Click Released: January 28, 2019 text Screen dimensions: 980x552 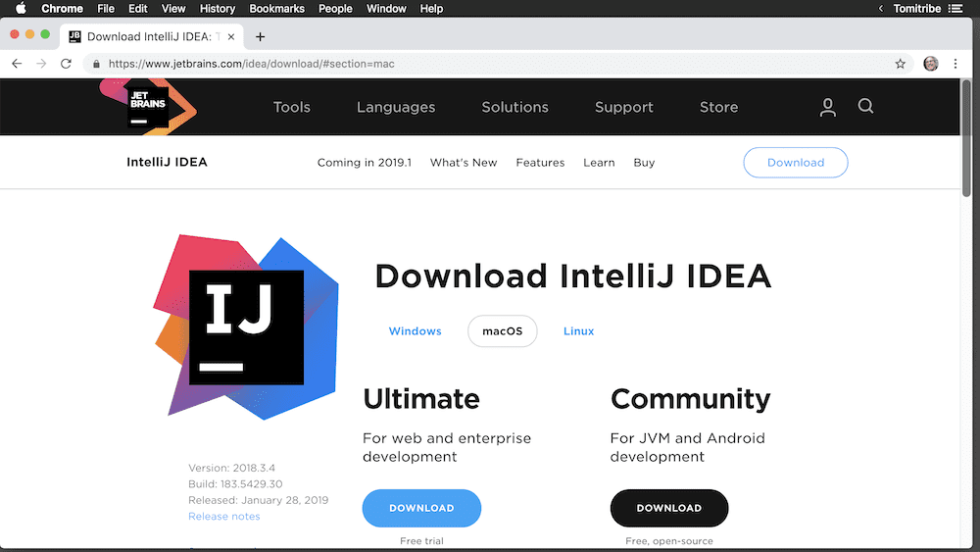tap(258, 500)
